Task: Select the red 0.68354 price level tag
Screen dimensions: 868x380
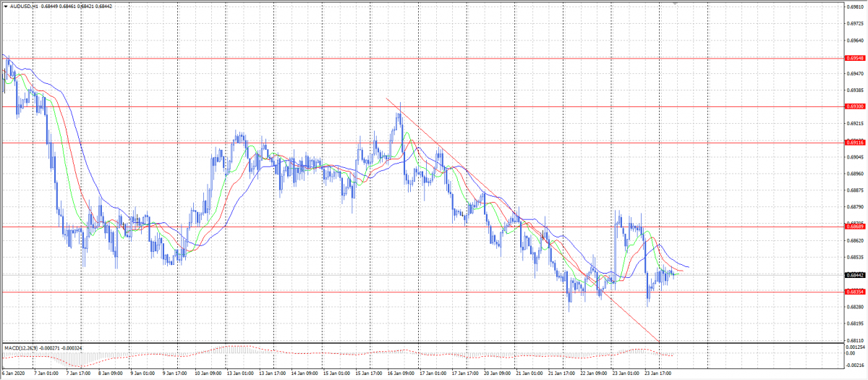Action: [854, 292]
